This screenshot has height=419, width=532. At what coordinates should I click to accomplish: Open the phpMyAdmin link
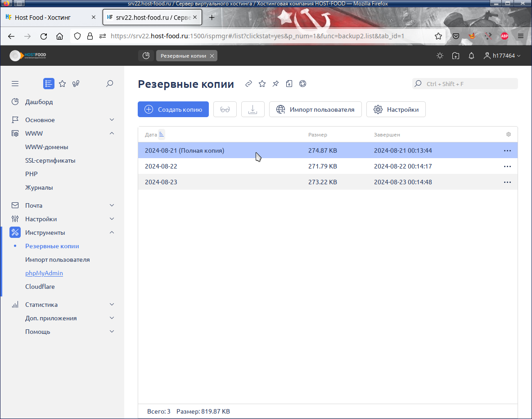pos(44,273)
